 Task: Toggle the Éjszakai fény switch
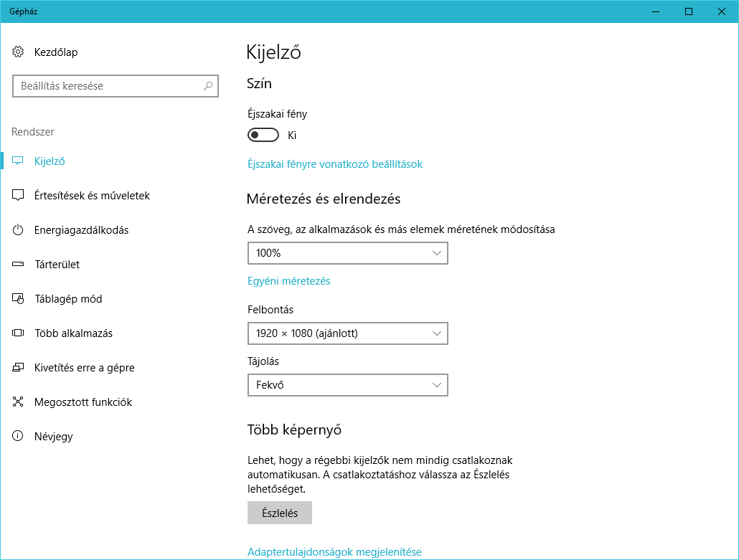tap(263, 136)
